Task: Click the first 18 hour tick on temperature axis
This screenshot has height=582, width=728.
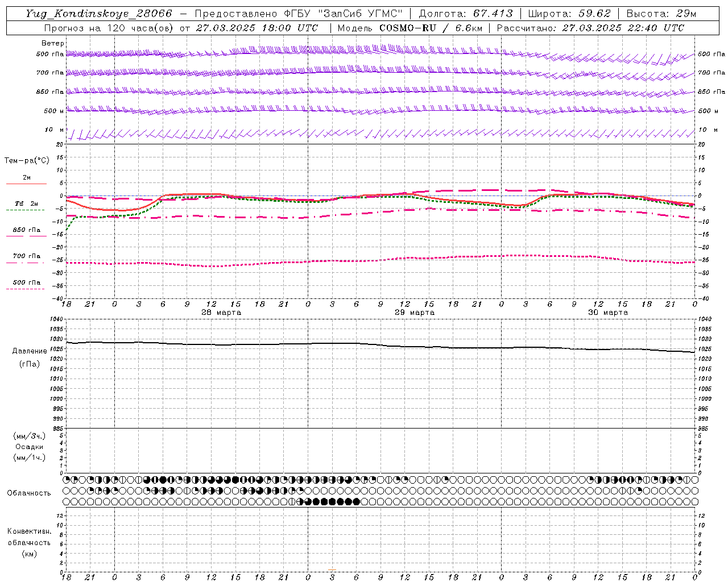Action: [x=66, y=304]
